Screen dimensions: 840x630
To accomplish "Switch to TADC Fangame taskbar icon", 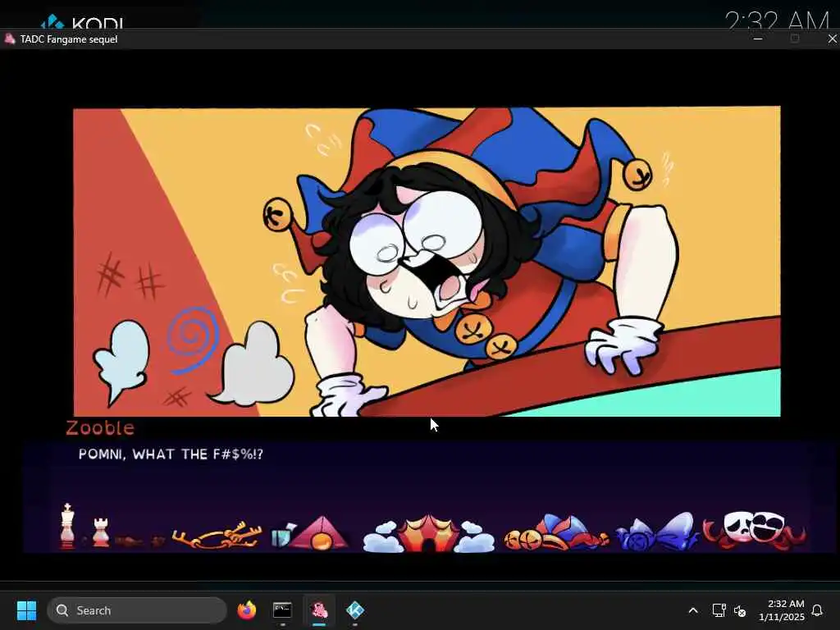I will (319, 610).
